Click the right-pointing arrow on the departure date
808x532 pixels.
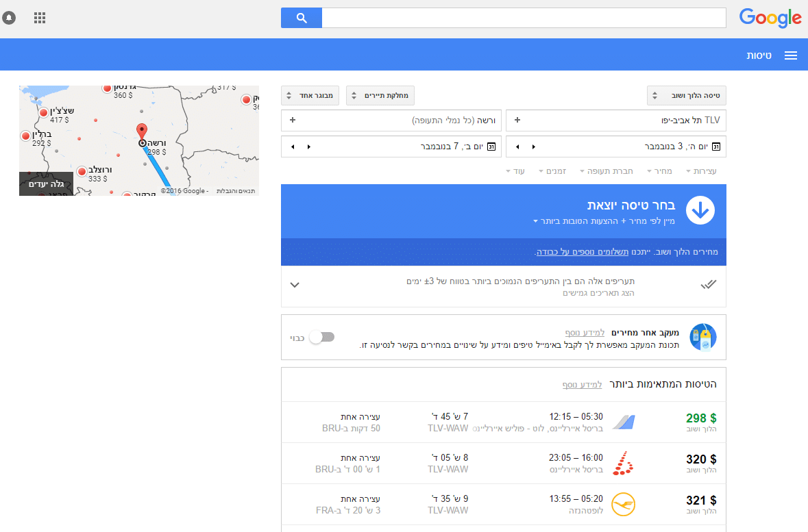pos(534,147)
